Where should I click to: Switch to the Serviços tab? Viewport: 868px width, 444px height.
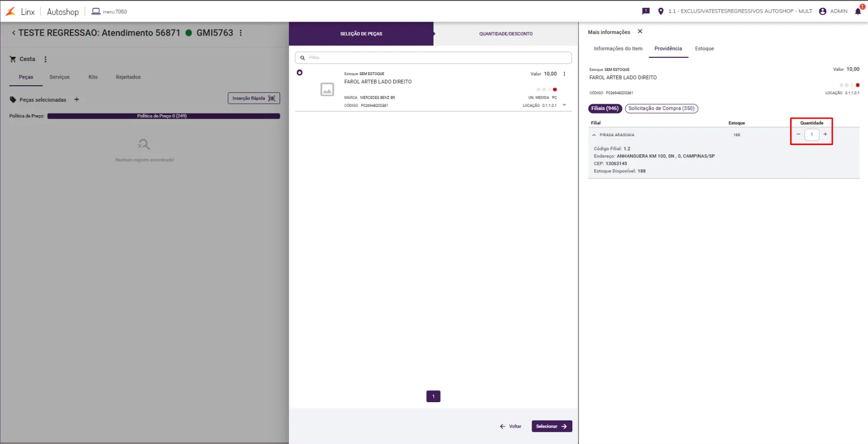(x=59, y=77)
